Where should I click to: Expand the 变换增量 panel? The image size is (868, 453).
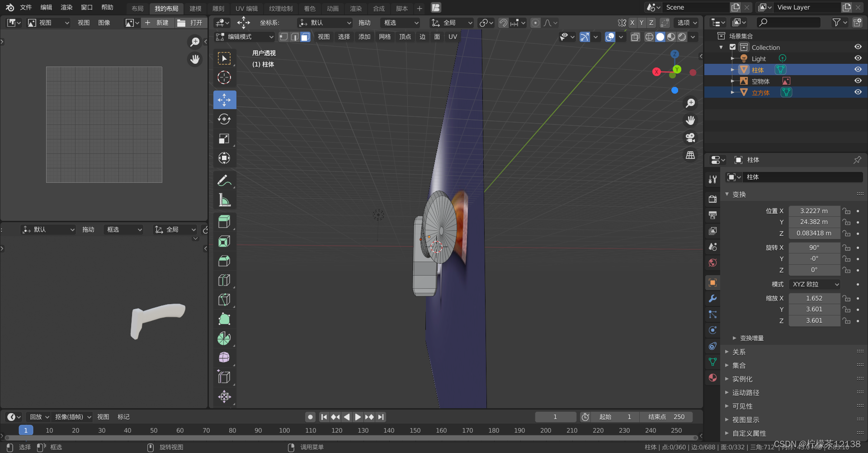(751, 338)
